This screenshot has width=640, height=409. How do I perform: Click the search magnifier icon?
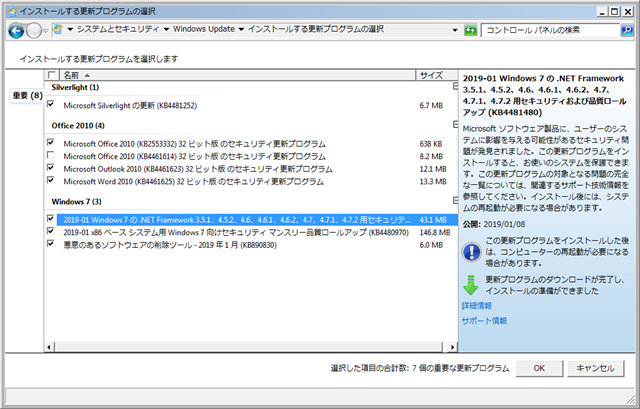pos(627,30)
